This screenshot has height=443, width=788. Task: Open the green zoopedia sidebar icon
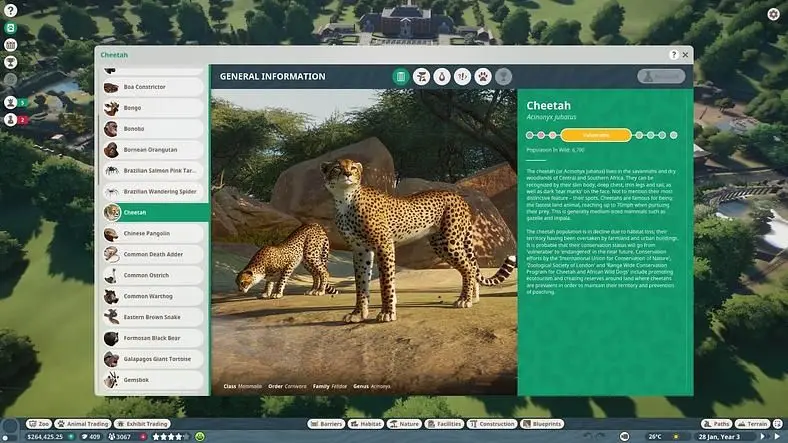pyautogui.click(x=10, y=28)
